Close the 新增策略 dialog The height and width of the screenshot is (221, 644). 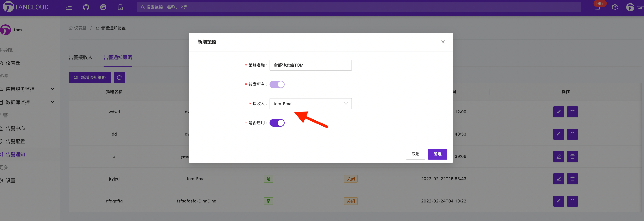click(x=443, y=42)
